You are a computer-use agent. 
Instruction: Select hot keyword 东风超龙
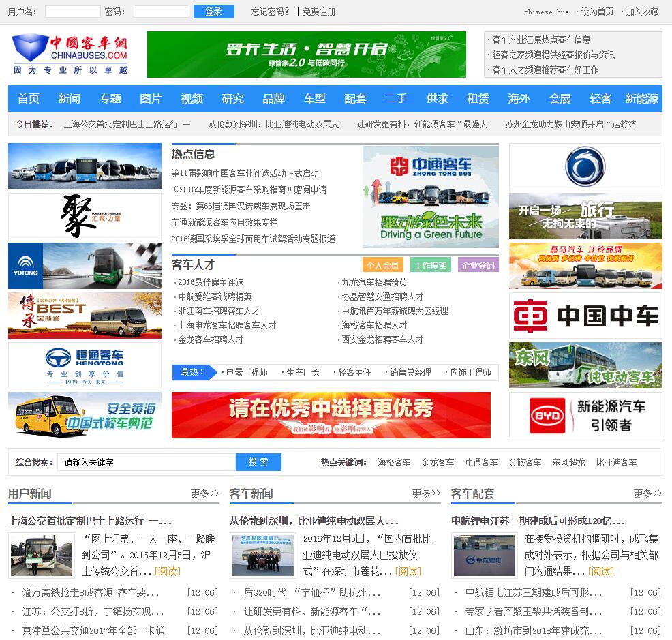pyautogui.click(x=568, y=463)
